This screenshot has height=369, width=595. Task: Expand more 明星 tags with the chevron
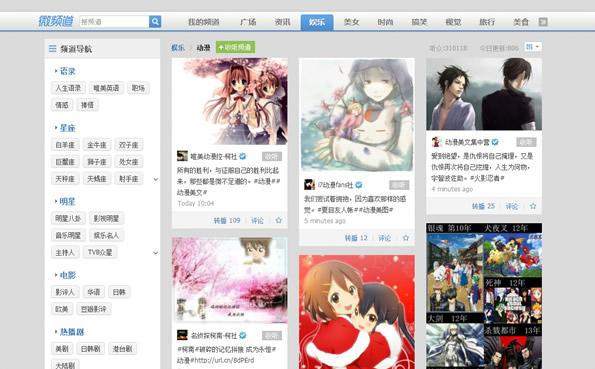coord(156,253)
